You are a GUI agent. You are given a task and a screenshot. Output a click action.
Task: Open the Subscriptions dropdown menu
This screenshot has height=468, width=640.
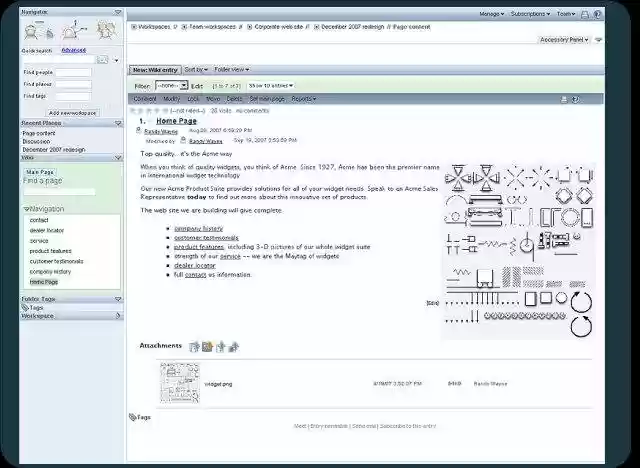coord(530,14)
